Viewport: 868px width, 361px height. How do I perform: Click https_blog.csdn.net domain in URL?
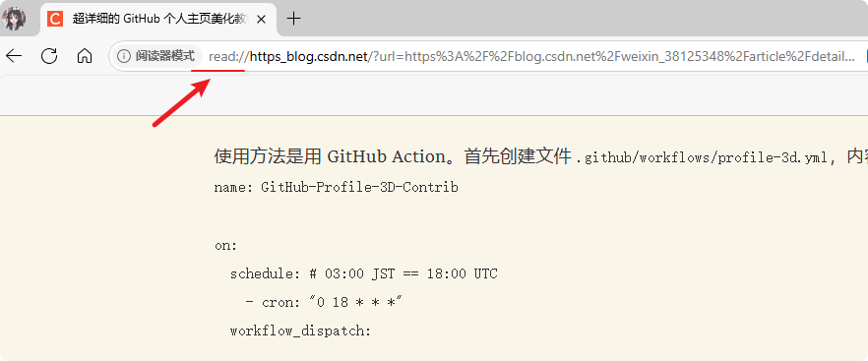tap(309, 56)
